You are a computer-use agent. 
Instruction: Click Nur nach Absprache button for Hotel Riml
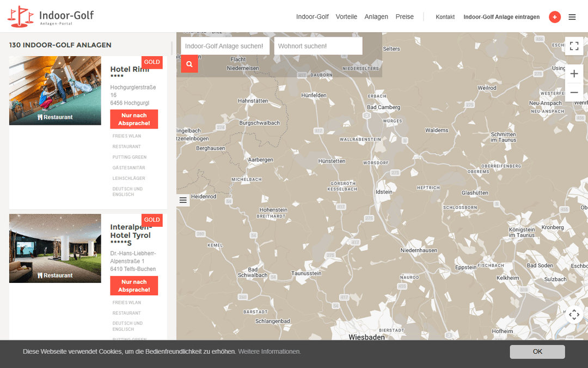tap(134, 119)
